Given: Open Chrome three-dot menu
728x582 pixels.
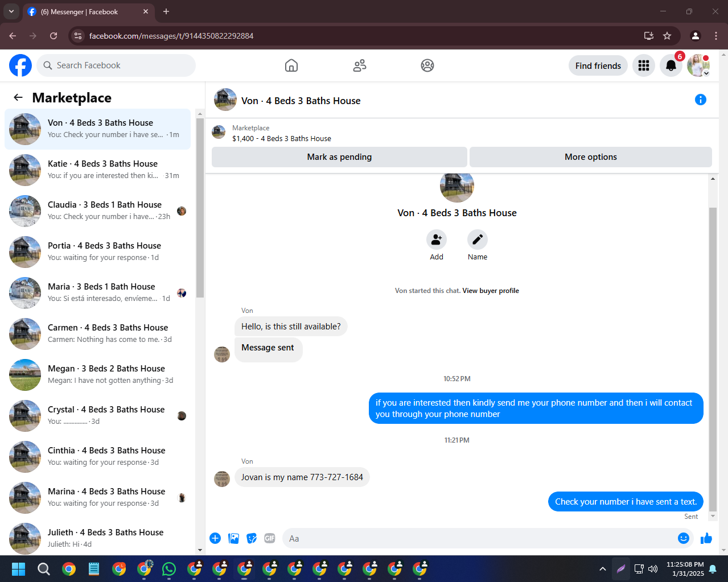Looking at the screenshot, I should [716, 36].
